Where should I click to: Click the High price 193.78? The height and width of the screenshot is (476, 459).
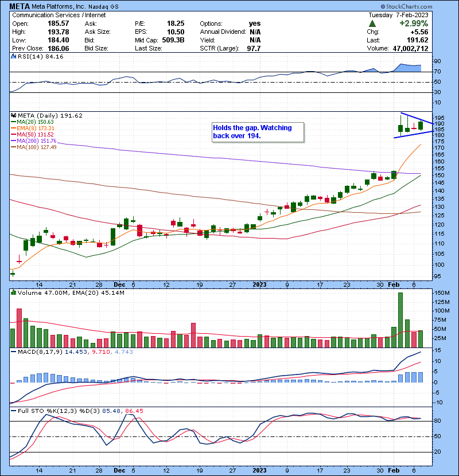59,32
